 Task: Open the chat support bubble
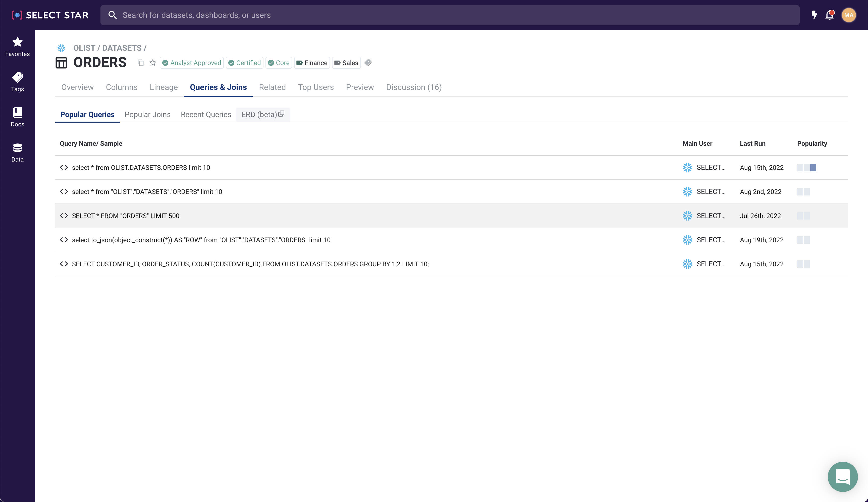pyautogui.click(x=843, y=477)
